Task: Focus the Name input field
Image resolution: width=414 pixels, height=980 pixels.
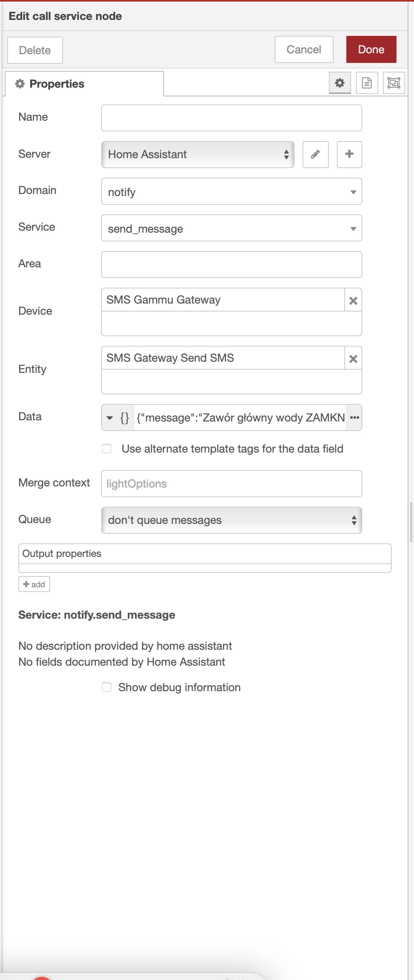Action: point(231,118)
